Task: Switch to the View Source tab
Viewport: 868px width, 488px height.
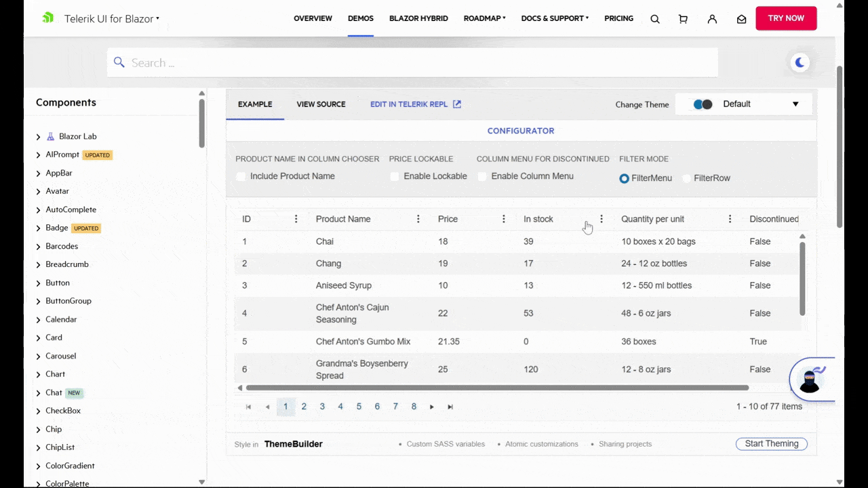Action: coord(321,104)
